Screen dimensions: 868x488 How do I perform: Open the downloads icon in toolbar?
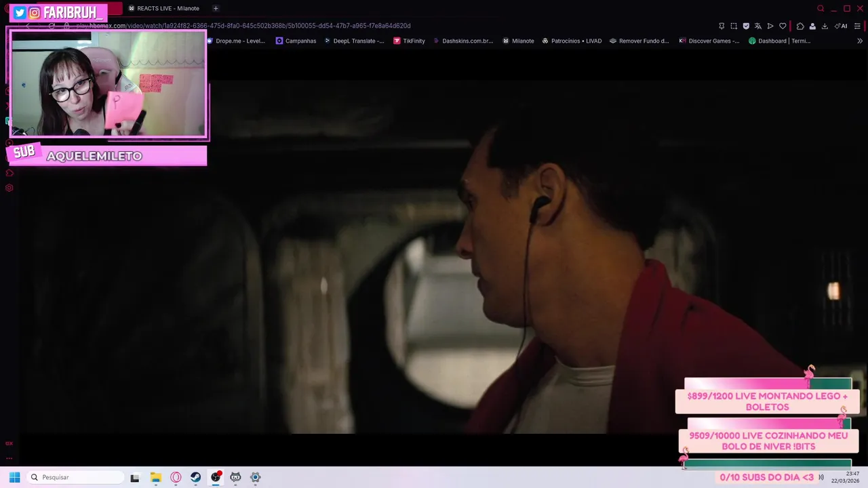[825, 26]
